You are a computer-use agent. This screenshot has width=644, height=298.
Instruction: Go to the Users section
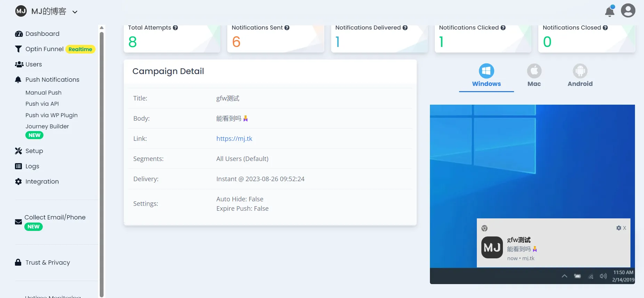(34, 64)
